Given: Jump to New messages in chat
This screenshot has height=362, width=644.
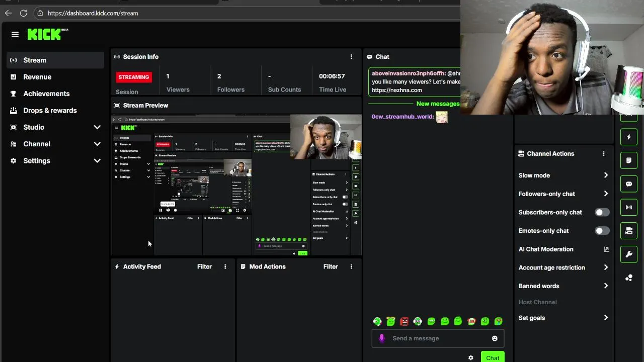Looking at the screenshot, I should [438, 104].
